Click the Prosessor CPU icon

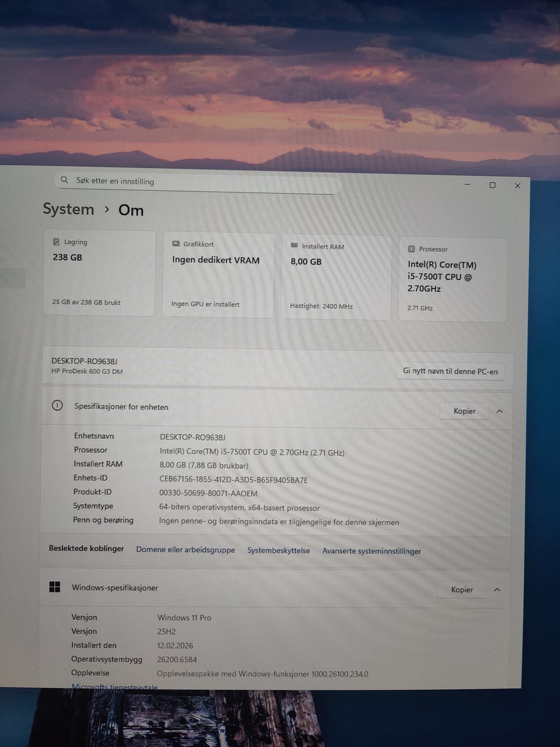pos(411,249)
